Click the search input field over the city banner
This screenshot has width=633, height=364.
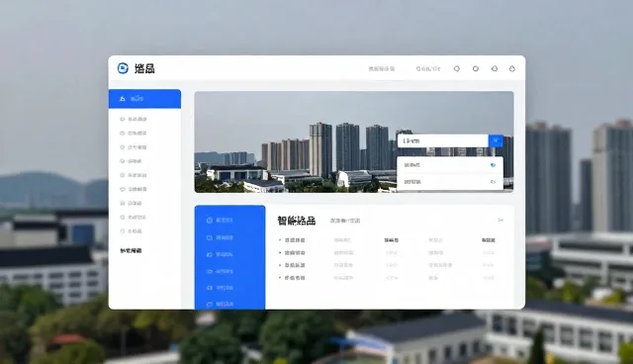pos(443,140)
